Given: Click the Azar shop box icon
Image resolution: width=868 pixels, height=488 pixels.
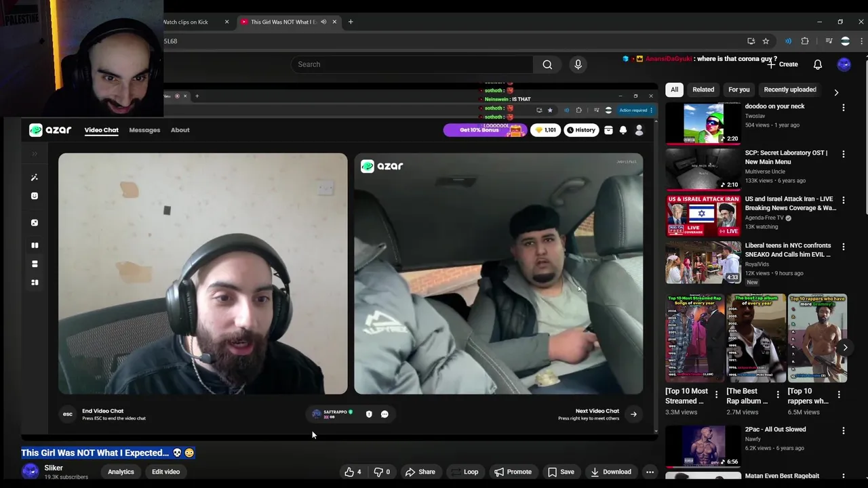Looking at the screenshot, I should pyautogui.click(x=608, y=130).
